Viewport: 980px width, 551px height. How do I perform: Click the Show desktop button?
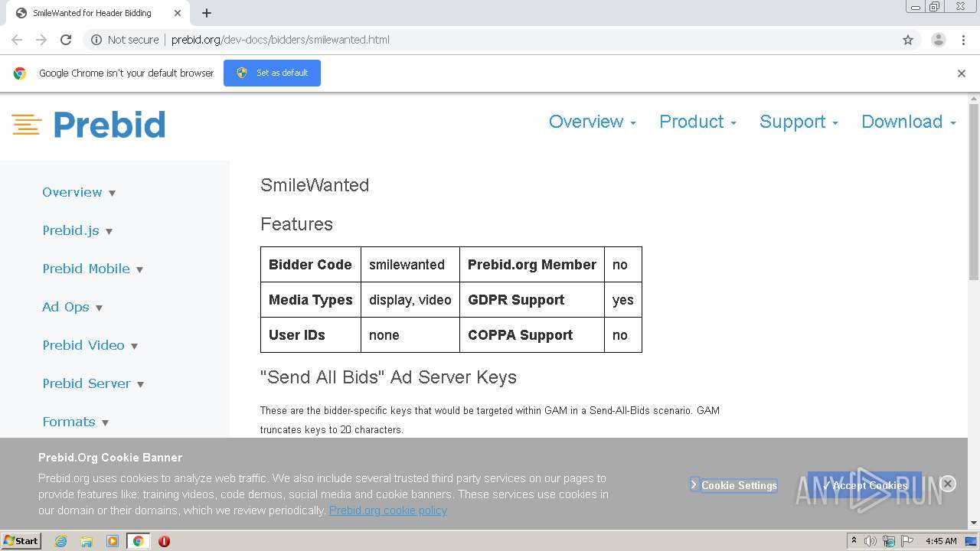972,541
